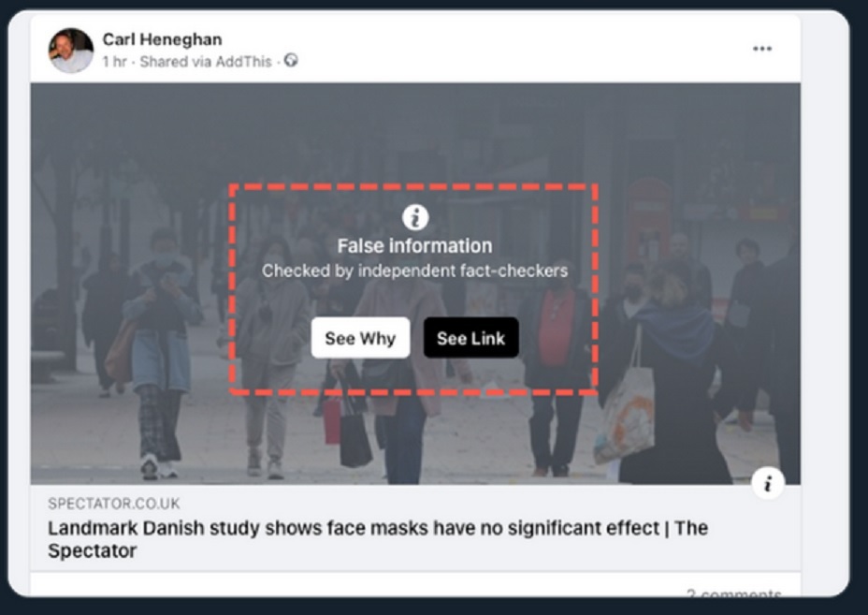Viewport: 868px width, 615px height.
Task: Open the three-dot post options menu
Action: 762,49
